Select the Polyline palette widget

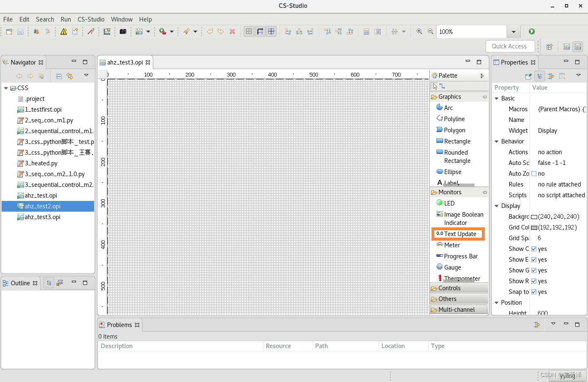(450, 119)
